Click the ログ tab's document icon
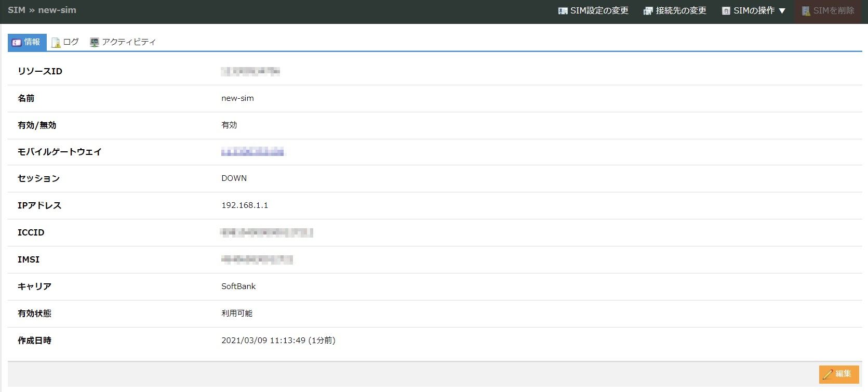The width and height of the screenshot is (868, 392). [56, 43]
